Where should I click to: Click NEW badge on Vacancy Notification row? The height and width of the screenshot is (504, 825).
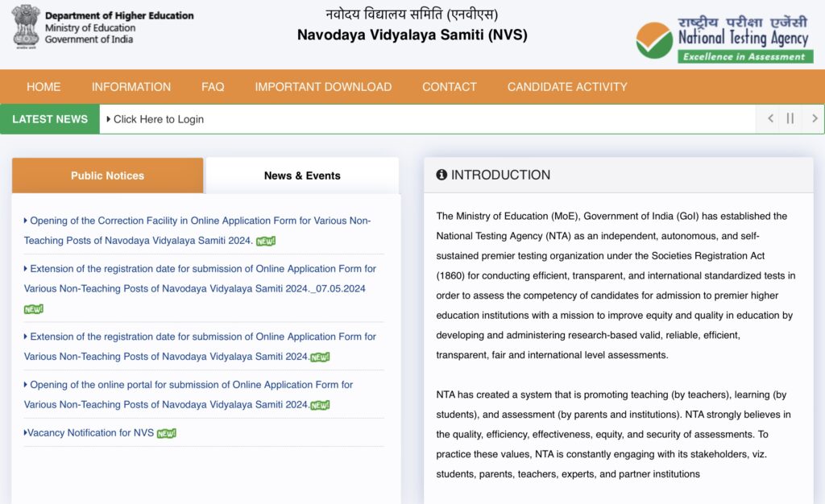[x=167, y=434]
